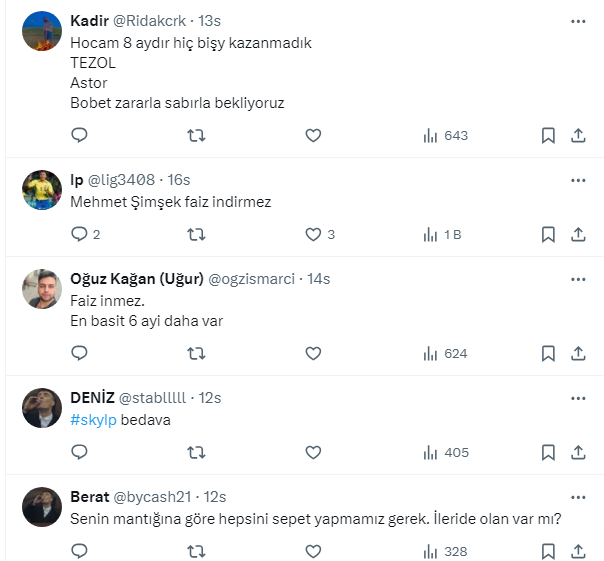Bookmark lp's tweet
Image resolution: width=604 pixels, height=561 pixels.
coord(548,235)
